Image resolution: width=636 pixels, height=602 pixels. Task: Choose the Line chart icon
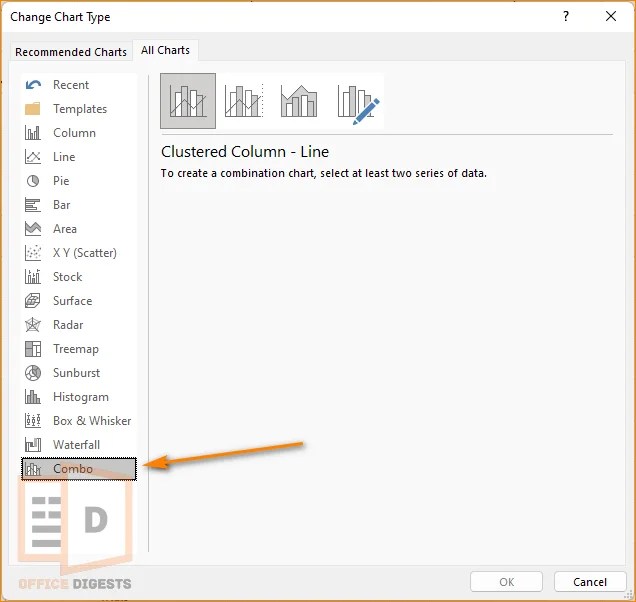coord(32,157)
